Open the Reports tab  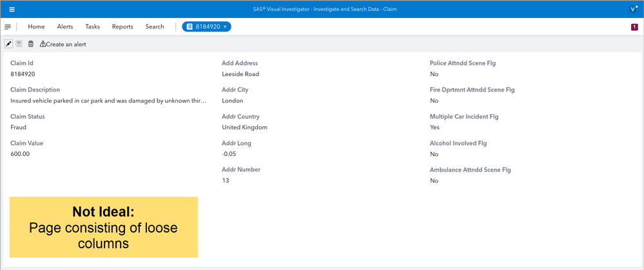pos(122,27)
